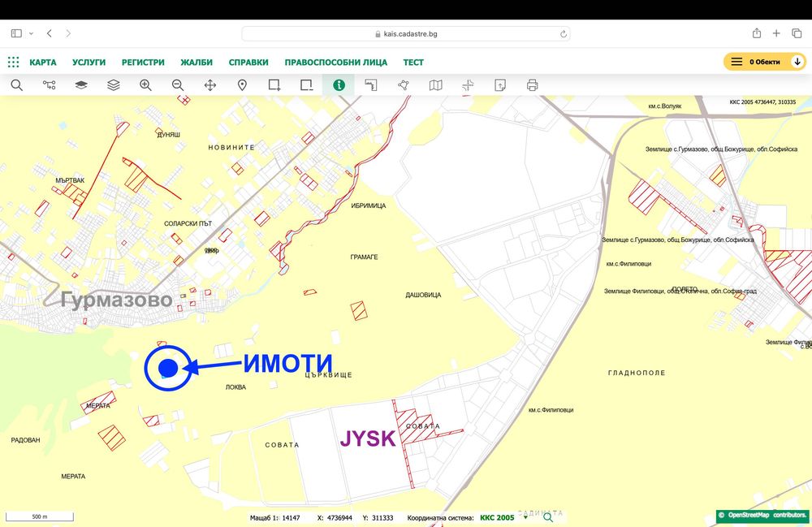The width and height of the screenshot is (812, 527).
Task: Open the folded map icon
Action: [435, 85]
